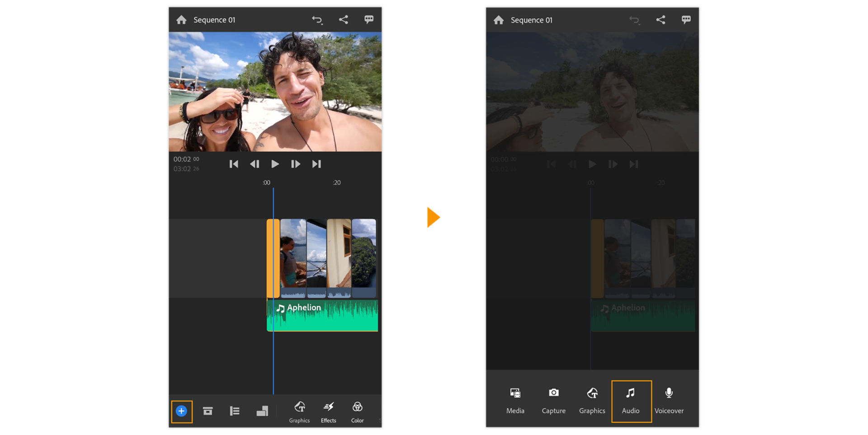Tap the home icon on the right screen
Viewport: 868px width, 435px height.
(x=499, y=20)
